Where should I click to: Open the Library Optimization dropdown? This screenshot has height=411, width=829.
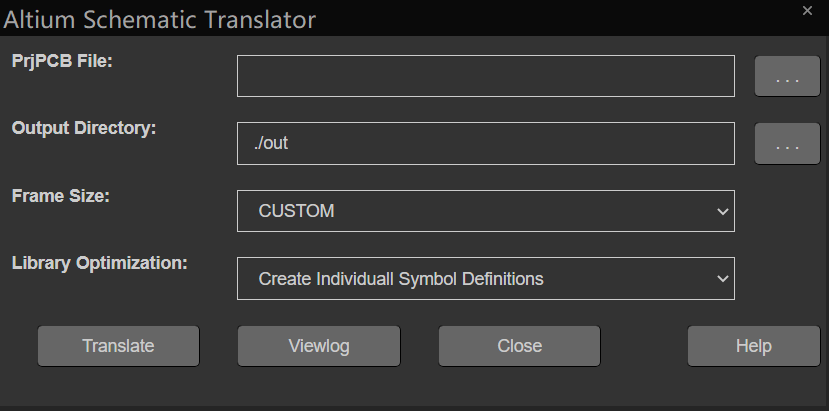click(x=486, y=279)
